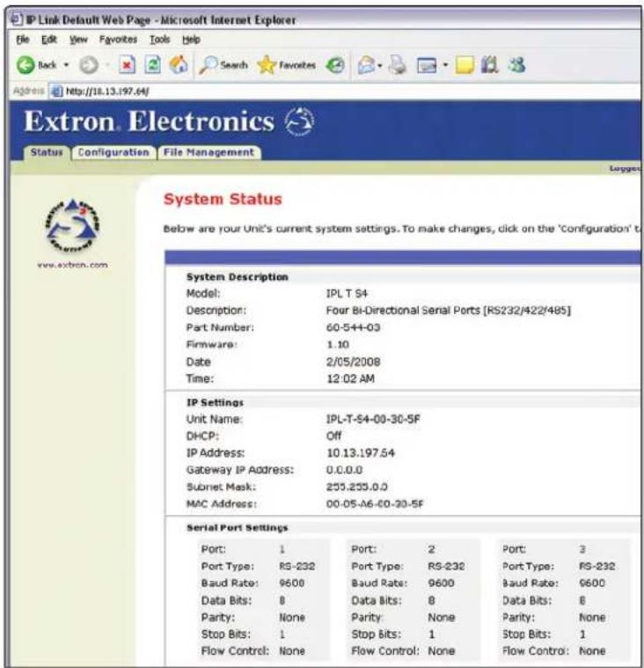The height and width of the screenshot is (668, 644).
Task: Click the part number 60-544-03
Action: (x=353, y=327)
